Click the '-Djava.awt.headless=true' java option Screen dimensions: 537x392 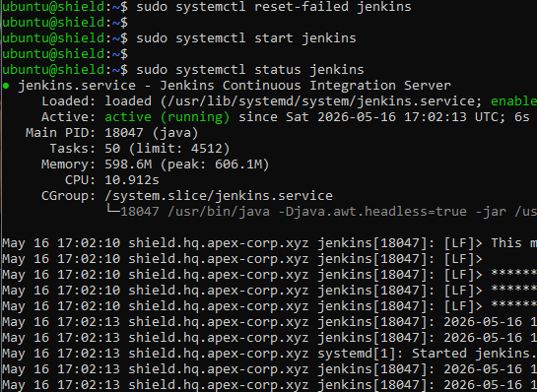point(373,211)
